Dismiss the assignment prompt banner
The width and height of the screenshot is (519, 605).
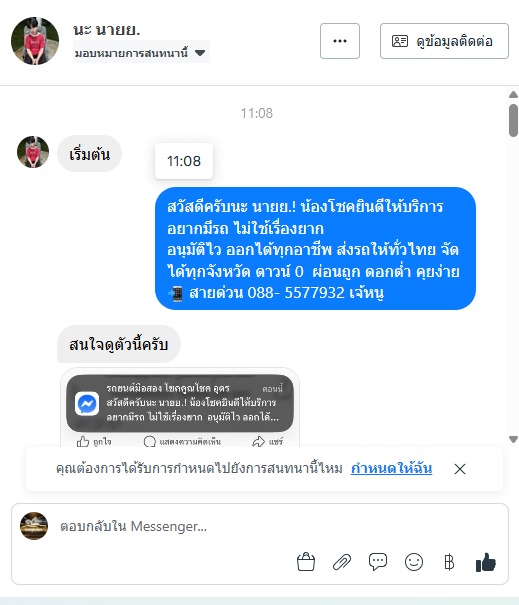click(460, 469)
